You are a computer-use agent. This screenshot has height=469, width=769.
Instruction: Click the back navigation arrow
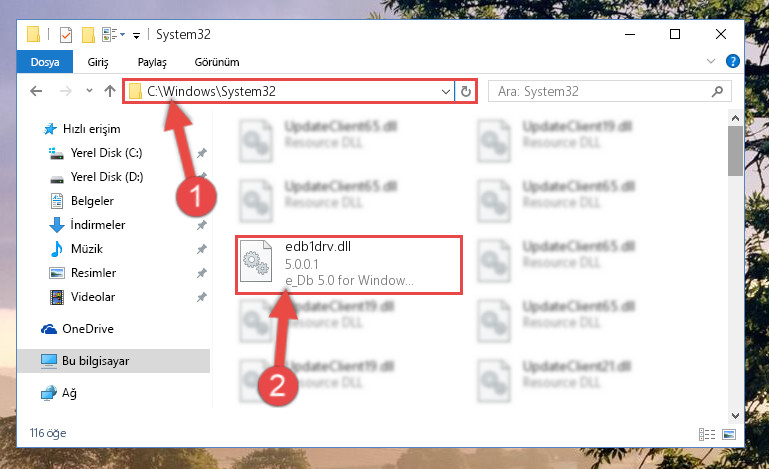(36, 91)
